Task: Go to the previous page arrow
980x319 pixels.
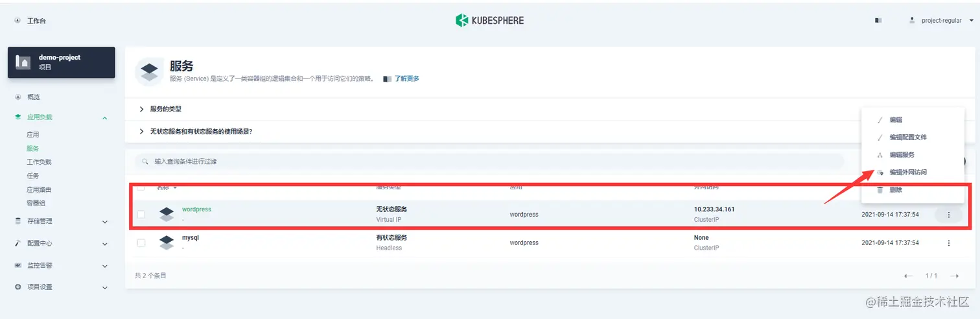Action: click(x=908, y=276)
